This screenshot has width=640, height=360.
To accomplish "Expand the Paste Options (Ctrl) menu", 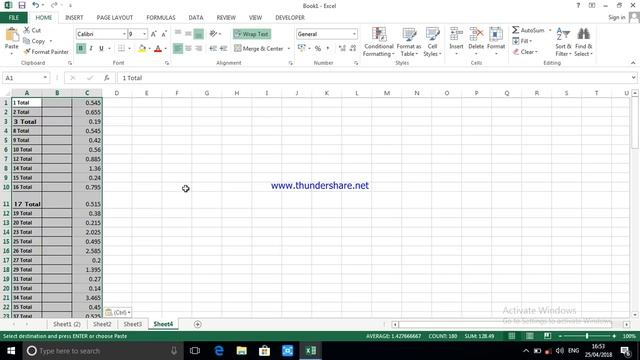I will [x=118, y=312].
